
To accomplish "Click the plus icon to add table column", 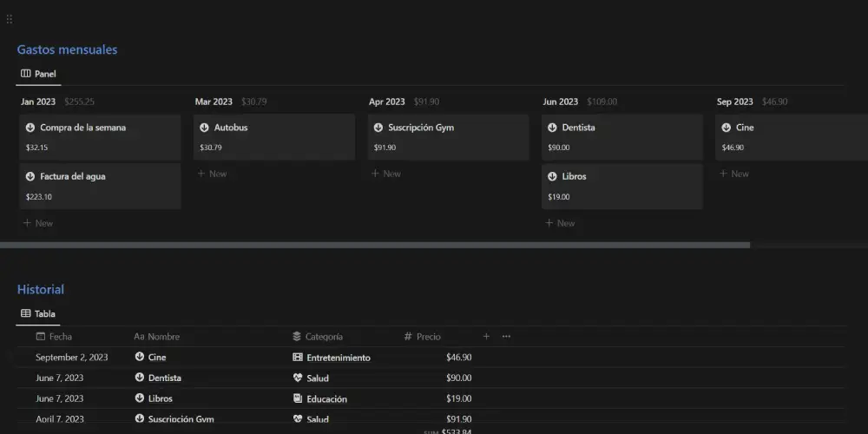I will 486,337.
